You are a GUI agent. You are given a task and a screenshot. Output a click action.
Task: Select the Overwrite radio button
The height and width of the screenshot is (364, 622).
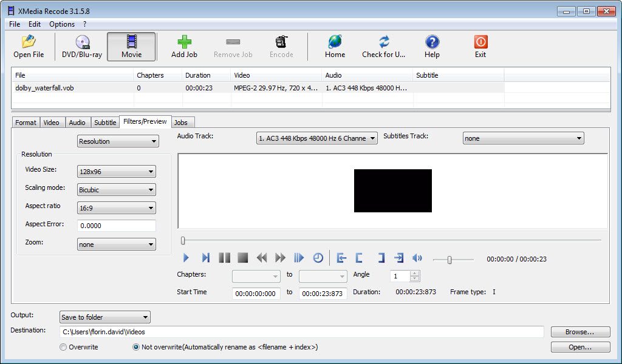click(x=63, y=347)
